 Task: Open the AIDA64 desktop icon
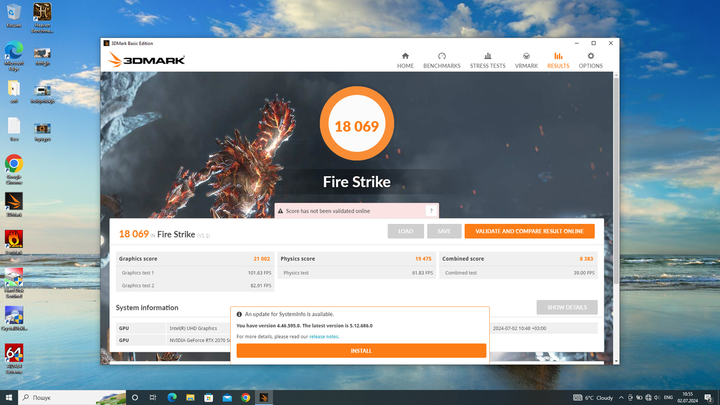point(14,359)
